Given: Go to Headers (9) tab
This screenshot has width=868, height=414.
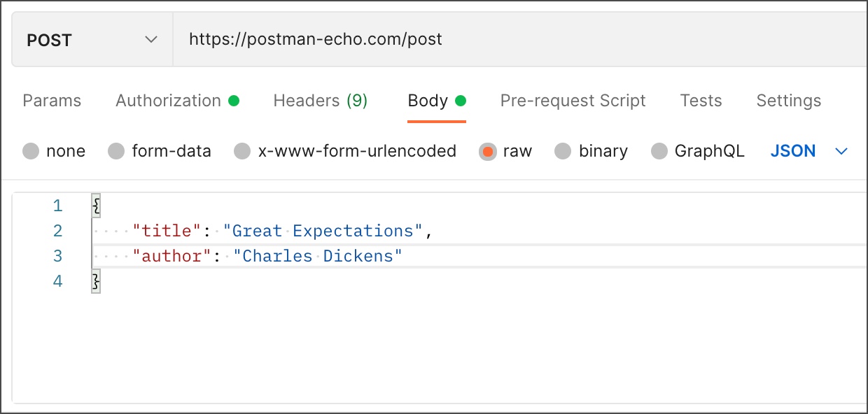Looking at the screenshot, I should coord(320,101).
